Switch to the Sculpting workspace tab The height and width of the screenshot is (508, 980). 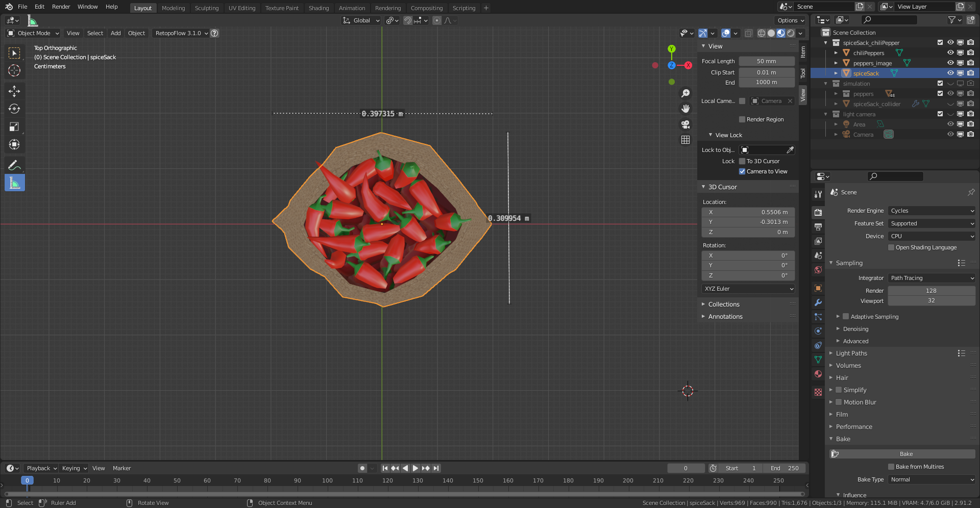point(206,8)
